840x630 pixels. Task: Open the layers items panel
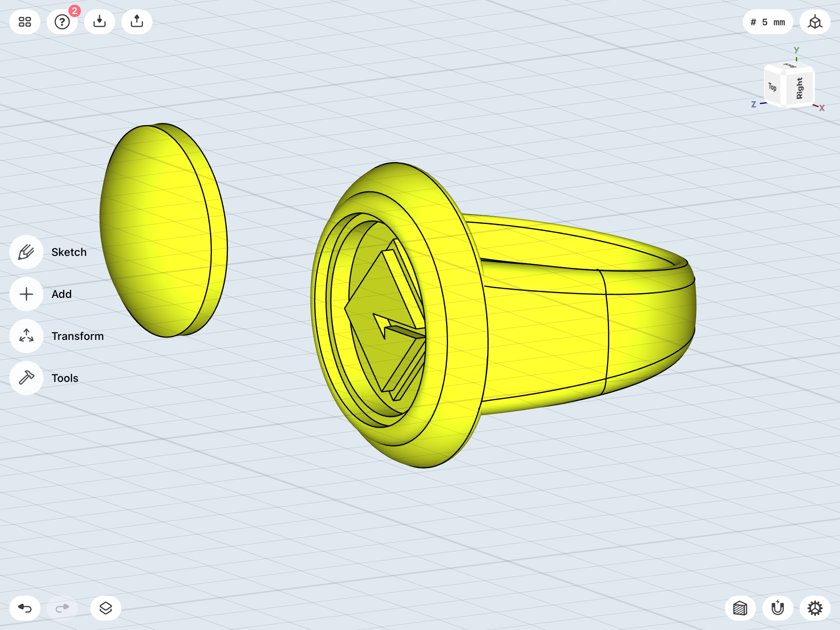pyautogui.click(x=106, y=608)
